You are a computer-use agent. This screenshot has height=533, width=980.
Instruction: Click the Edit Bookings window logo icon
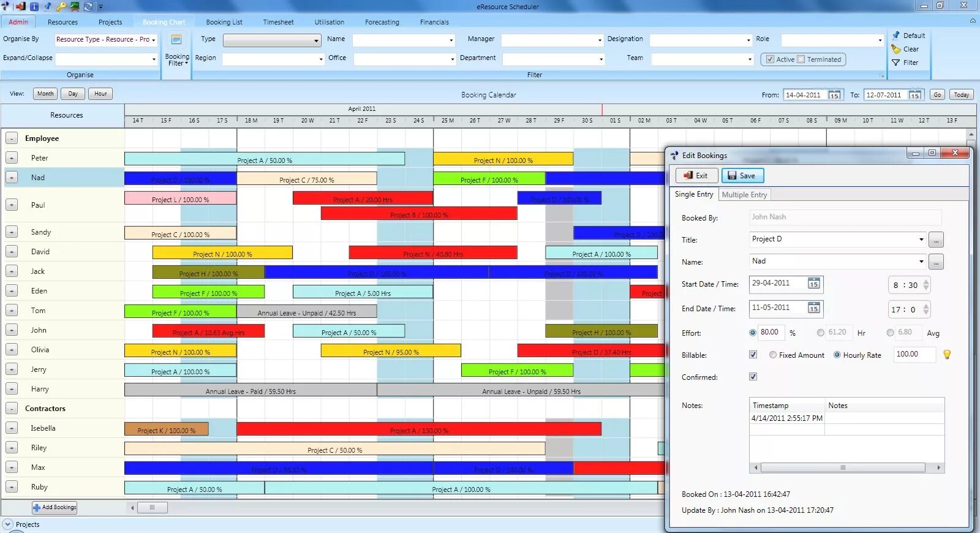674,156
